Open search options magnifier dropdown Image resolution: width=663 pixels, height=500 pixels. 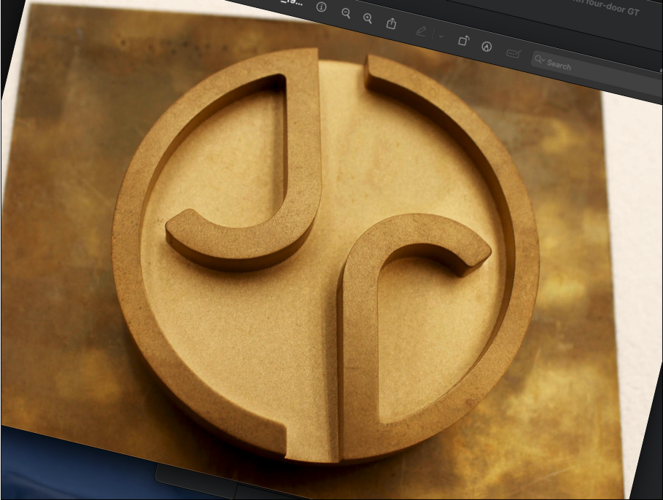tap(539, 60)
